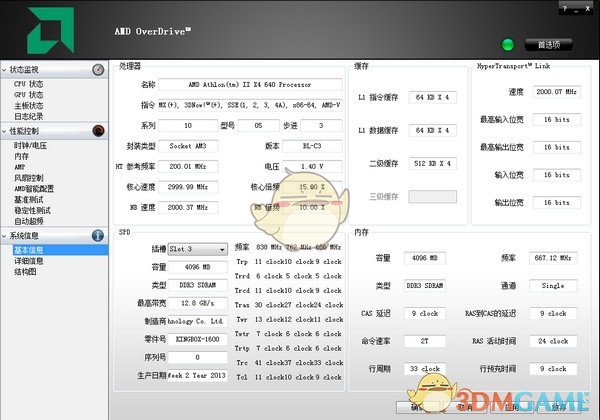
Task: Click disabled 三级缓存 L3 cache field
Action: tap(432, 197)
